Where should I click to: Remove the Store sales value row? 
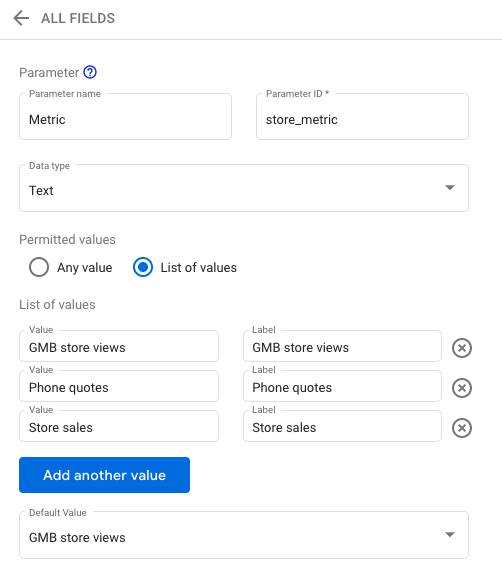[x=462, y=428]
